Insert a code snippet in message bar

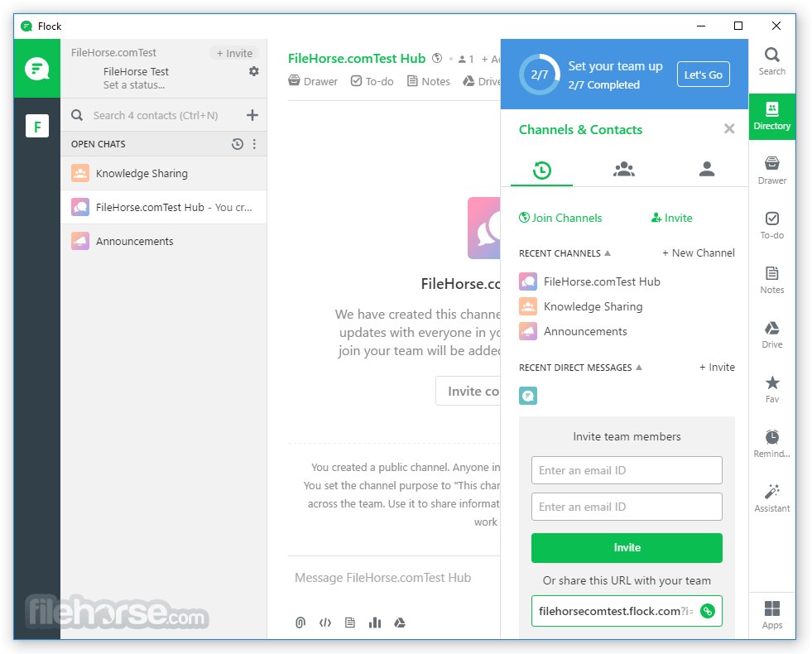(325, 623)
